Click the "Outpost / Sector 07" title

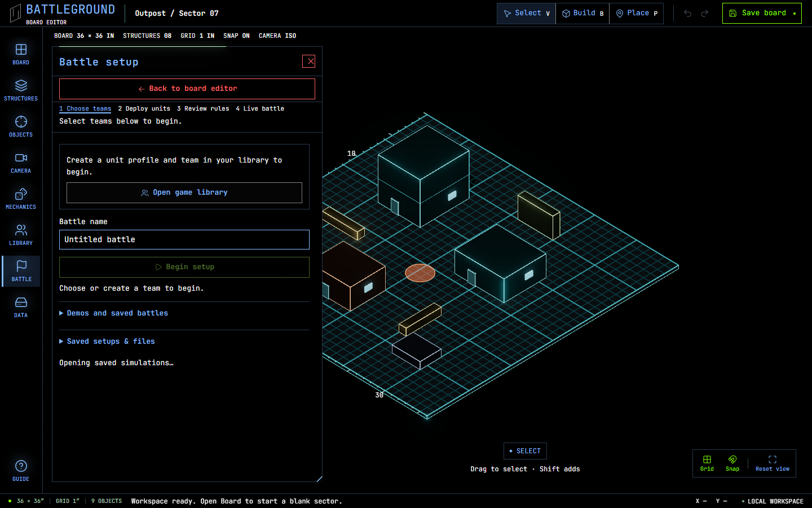176,13
